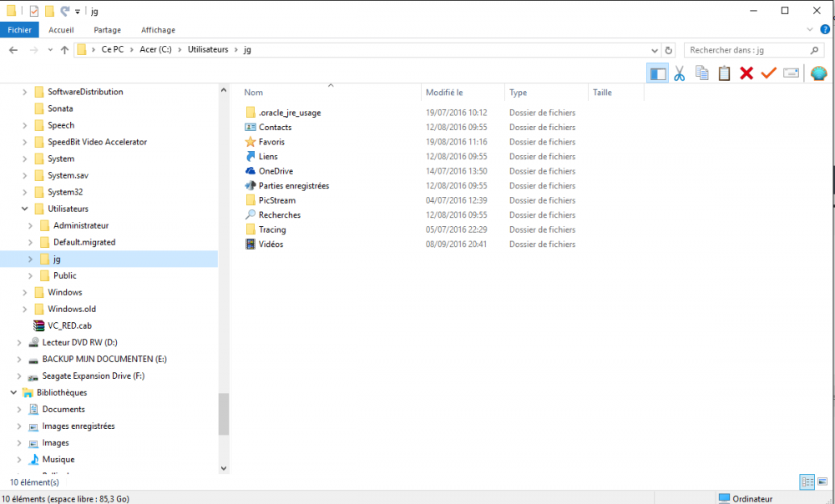Open Classic Shell settings shell icon

click(x=817, y=73)
